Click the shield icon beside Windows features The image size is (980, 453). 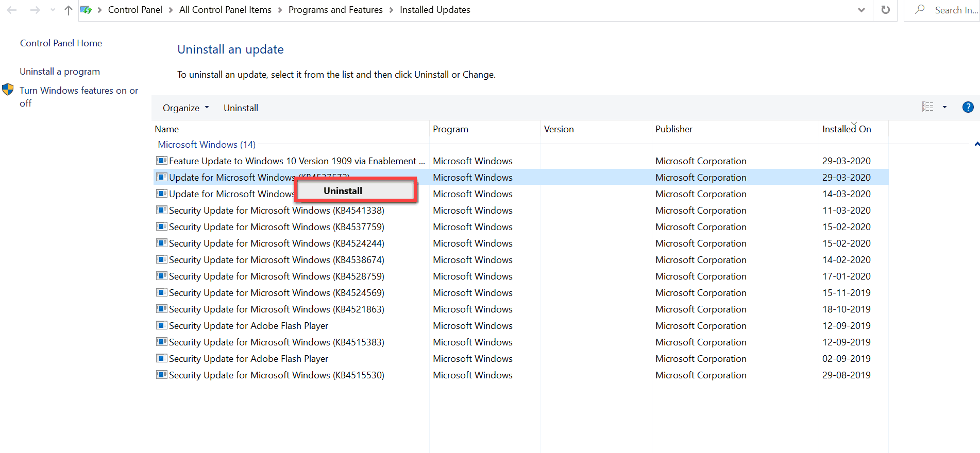[x=8, y=90]
